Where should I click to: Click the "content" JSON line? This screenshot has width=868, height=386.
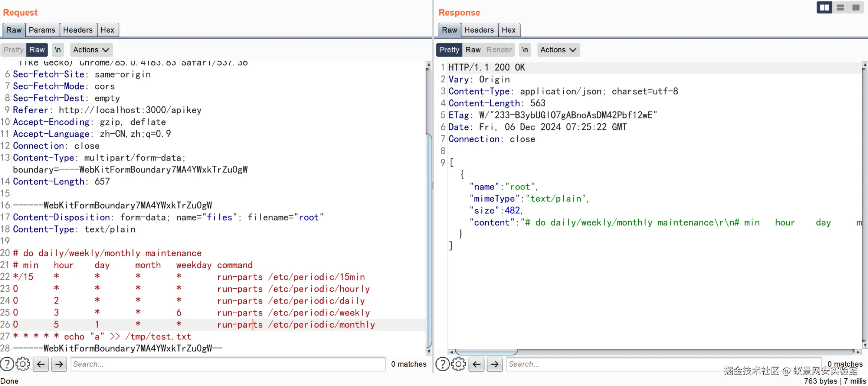pos(665,223)
